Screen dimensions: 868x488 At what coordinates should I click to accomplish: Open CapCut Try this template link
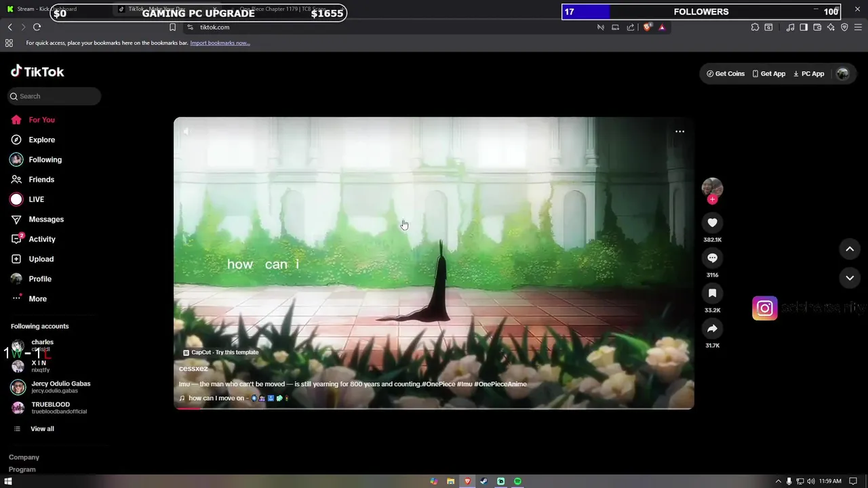point(221,352)
